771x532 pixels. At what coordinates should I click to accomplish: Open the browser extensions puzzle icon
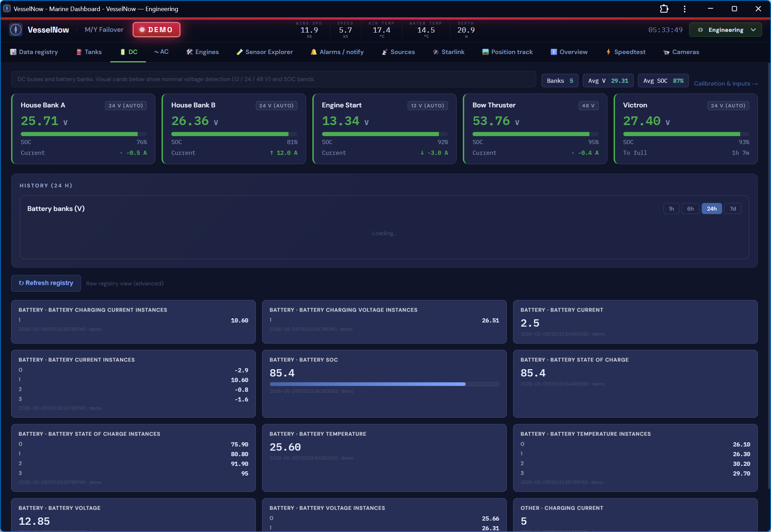point(664,9)
